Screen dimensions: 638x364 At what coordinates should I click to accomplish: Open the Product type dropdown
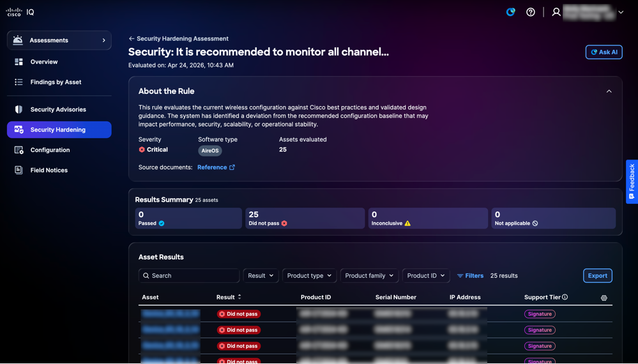[x=309, y=276]
